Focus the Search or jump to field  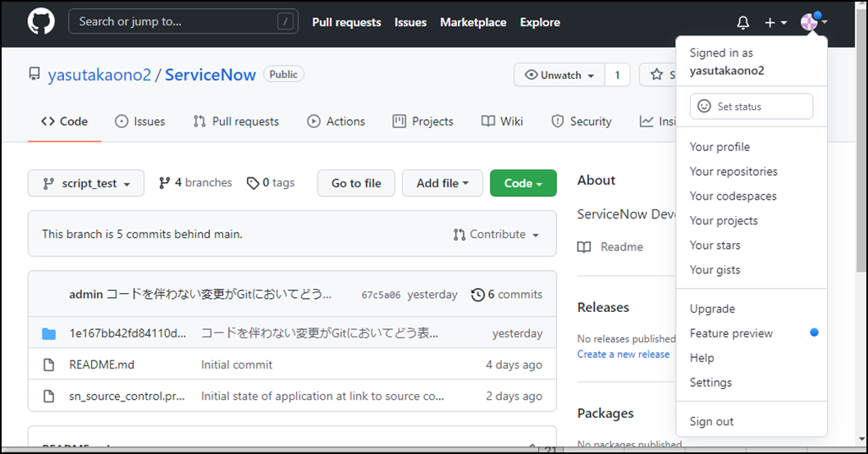pos(183,21)
